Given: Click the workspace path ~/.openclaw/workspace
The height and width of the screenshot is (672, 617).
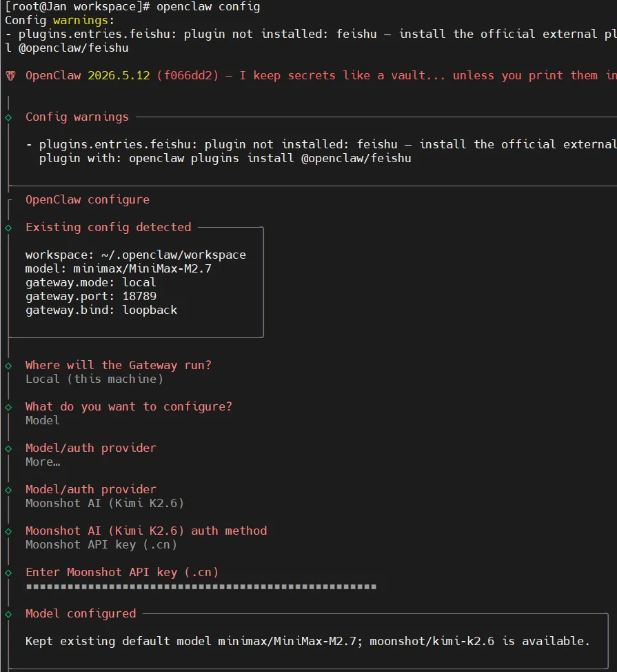Looking at the screenshot, I should (x=174, y=255).
